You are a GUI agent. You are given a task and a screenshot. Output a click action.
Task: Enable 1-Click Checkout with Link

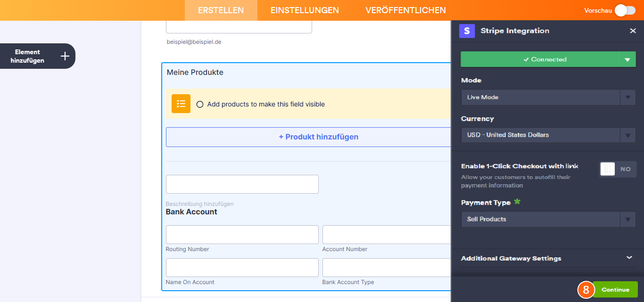tap(618, 169)
